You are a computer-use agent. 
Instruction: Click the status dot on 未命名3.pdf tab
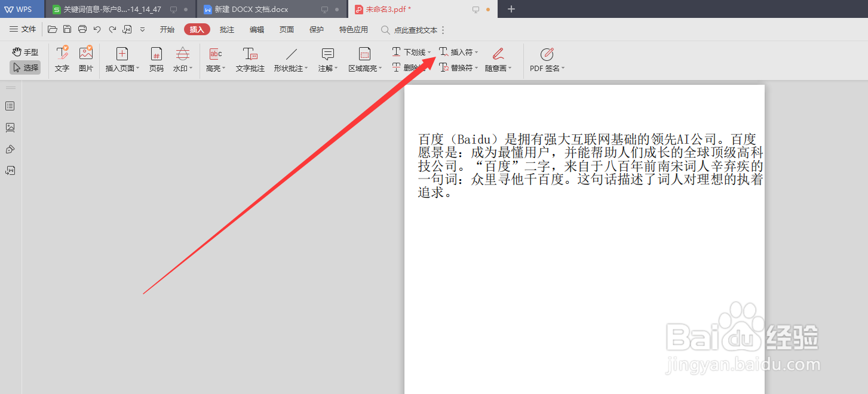(x=488, y=10)
